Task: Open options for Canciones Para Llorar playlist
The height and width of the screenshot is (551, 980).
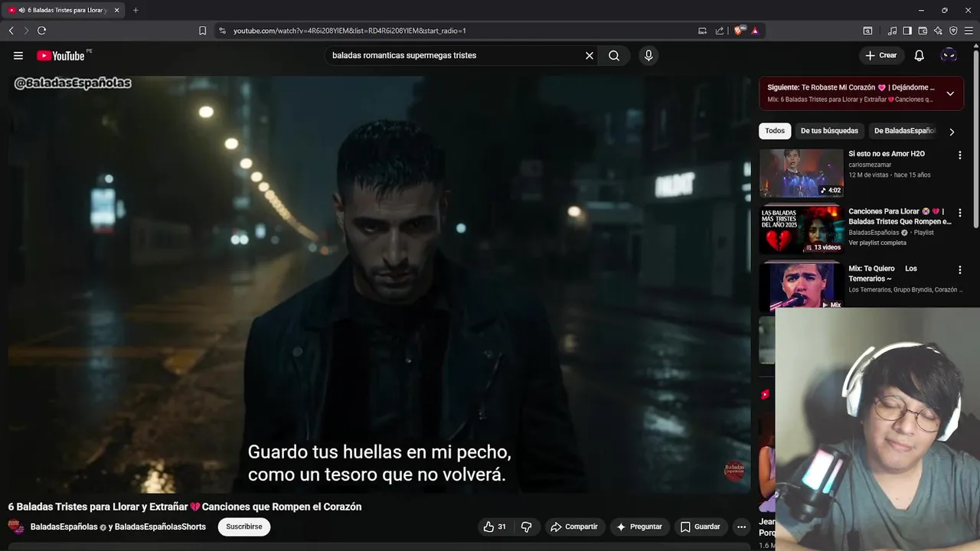Action: point(959,214)
